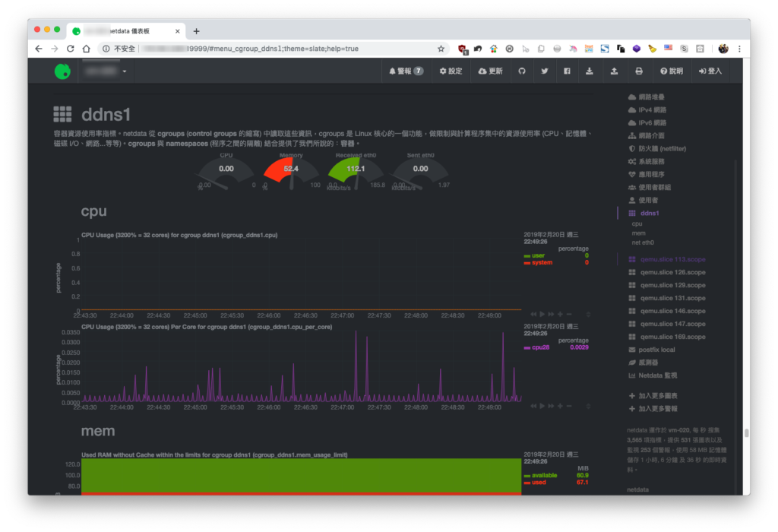Expand the add more charts entry
The height and width of the screenshot is (532, 778).
[x=653, y=396]
